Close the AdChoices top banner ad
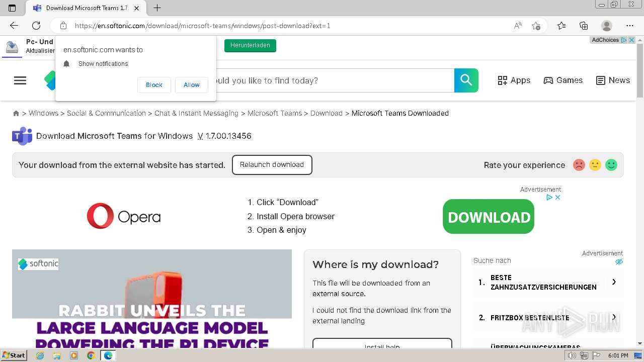The height and width of the screenshot is (362, 644). (x=632, y=40)
